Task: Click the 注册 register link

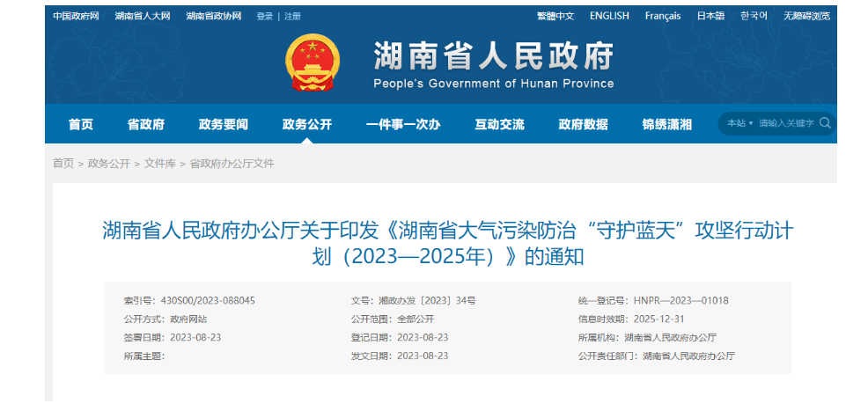Action: click(292, 16)
